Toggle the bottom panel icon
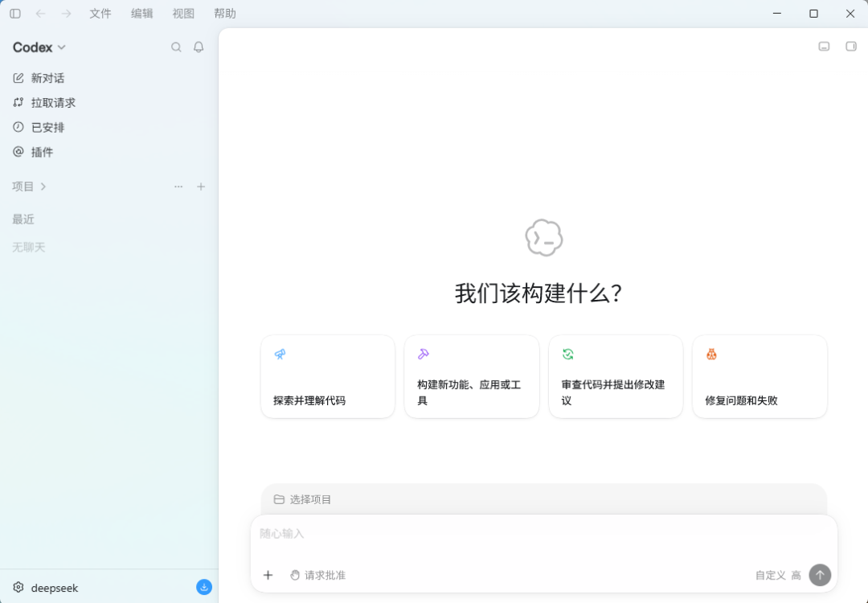The height and width of the screenshot is (603, 868). pos(825,47)
